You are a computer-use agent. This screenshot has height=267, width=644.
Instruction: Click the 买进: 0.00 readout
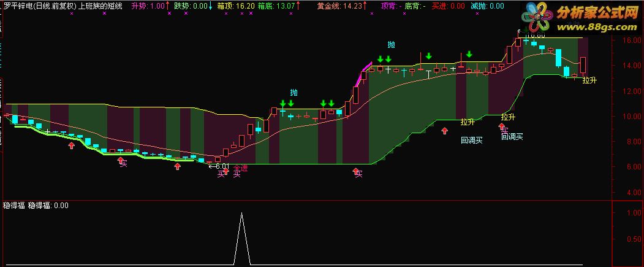449,6
